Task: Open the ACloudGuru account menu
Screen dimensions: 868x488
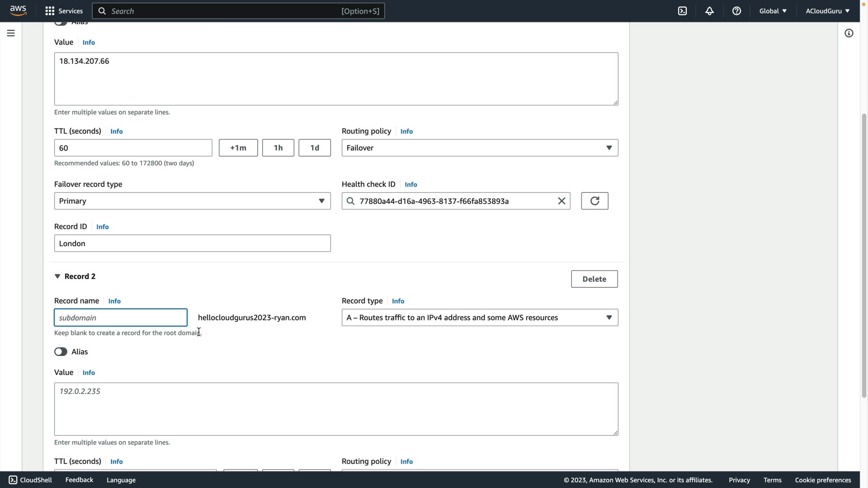Action: [827, 11]
